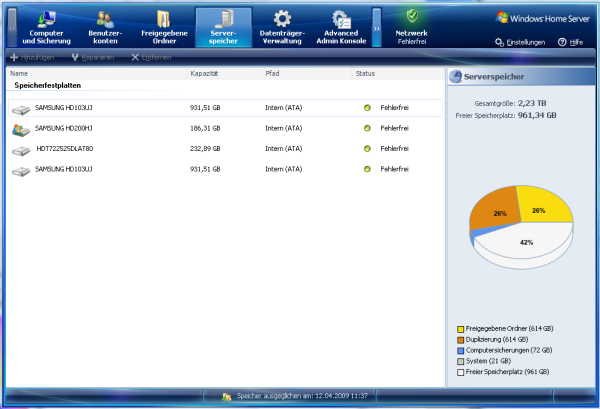Click the Freigegebene Ordner (614 GB) legend text

pyautogui.click(x=509, y=329)
